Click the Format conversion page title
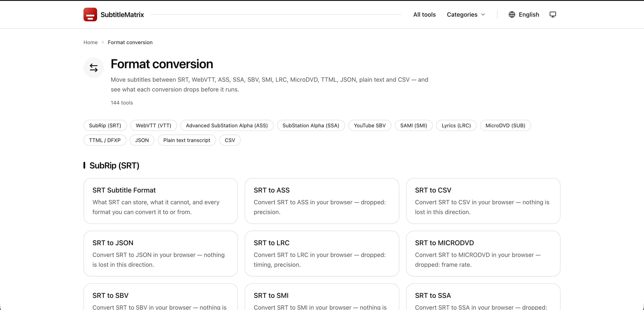 click(162, 64)
